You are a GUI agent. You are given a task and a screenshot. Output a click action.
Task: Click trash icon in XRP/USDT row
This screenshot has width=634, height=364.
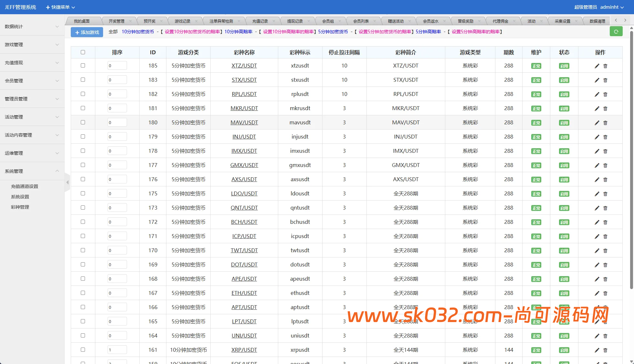click(x=605, y=350)
